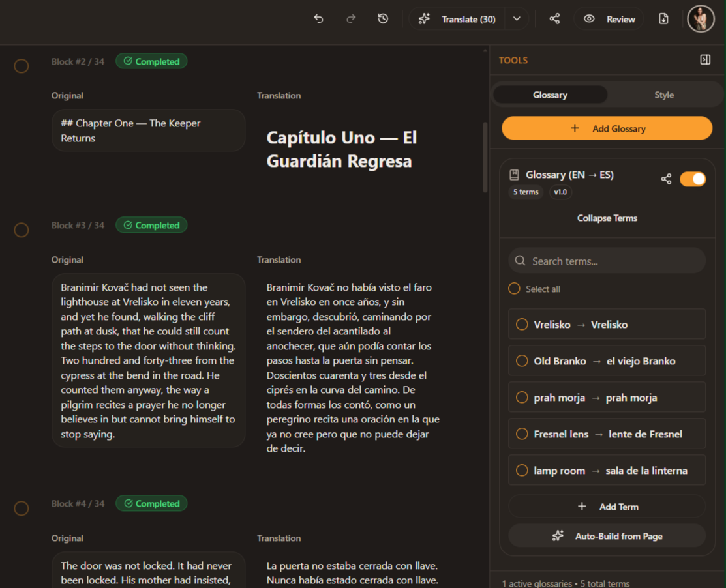The width and height of the screenshot is (726, 588).
Task: Click Add Term button
Action: click(x=607, y=507)
